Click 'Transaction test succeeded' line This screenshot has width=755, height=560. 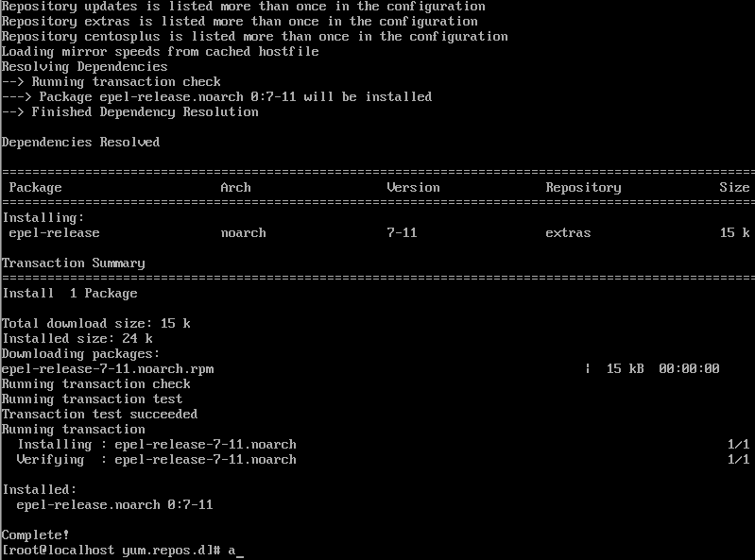(99, 415)
